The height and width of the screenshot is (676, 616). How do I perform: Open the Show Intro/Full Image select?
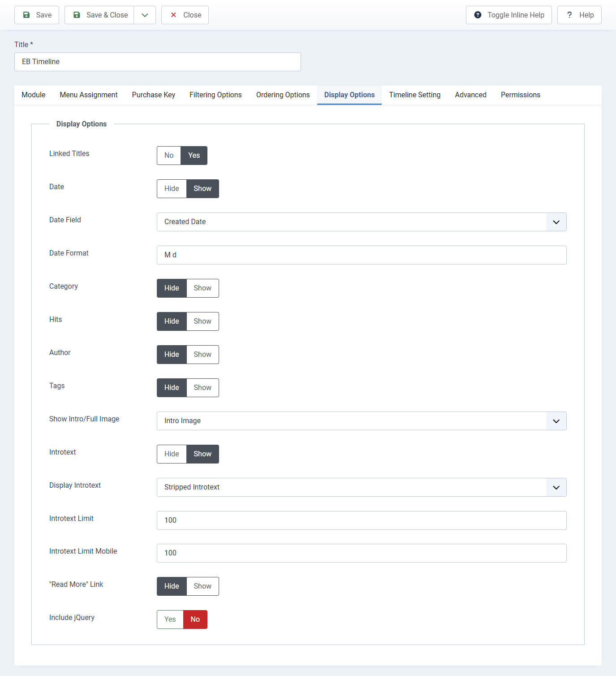click(362, 421)
